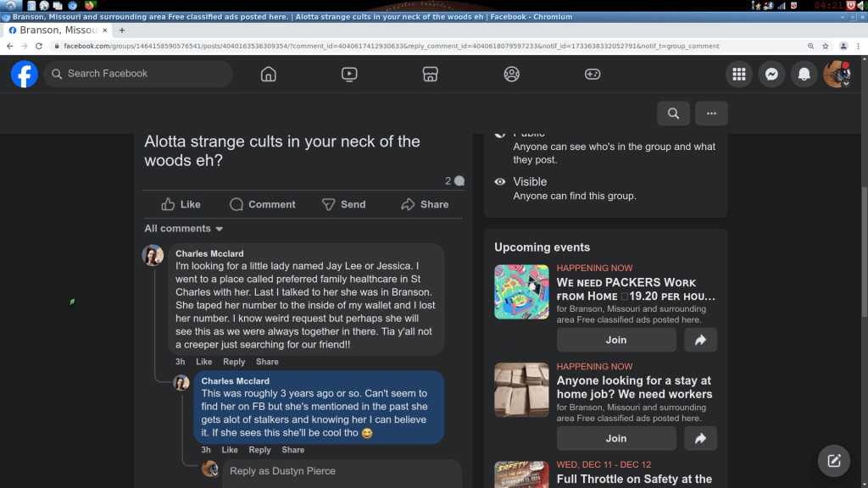Screen dimensions: 868x488
Task: Open the notifications bell
Action: 804,75
